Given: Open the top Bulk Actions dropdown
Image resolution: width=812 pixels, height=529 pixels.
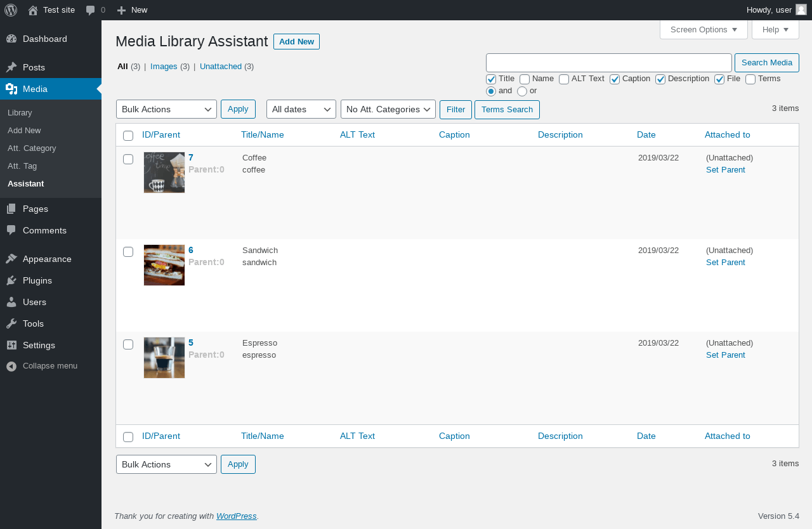Looking at the screenshot, I should pyautogui.click(x=166, y=109).
